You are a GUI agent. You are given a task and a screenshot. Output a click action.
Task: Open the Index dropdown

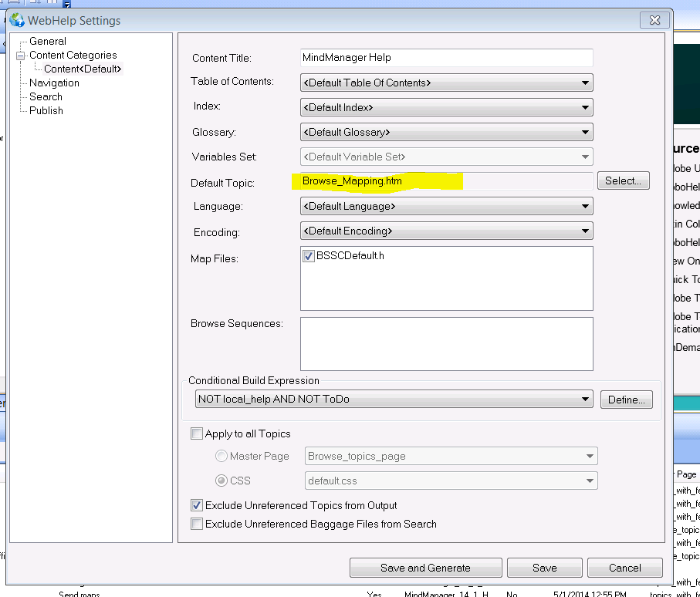[446, 107]
